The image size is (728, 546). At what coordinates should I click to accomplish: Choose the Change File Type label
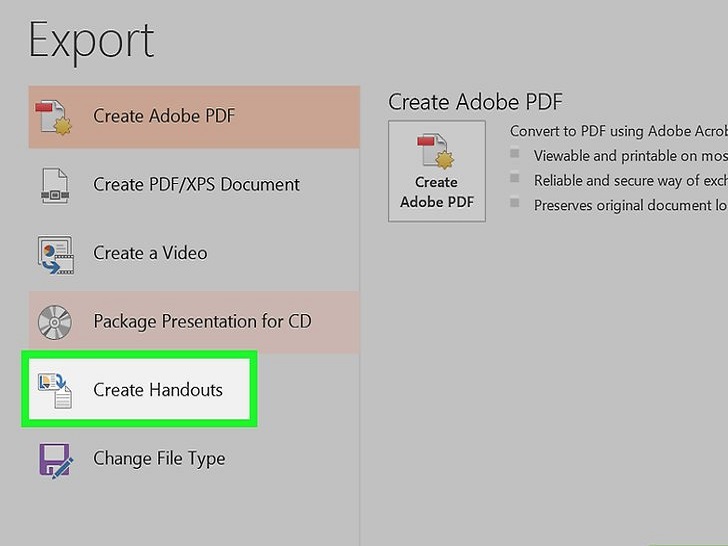(159, 459)
